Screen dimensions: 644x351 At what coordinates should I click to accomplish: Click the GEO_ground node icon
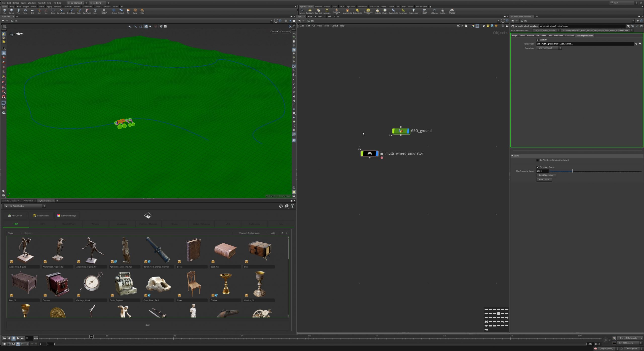coord(401,131)
